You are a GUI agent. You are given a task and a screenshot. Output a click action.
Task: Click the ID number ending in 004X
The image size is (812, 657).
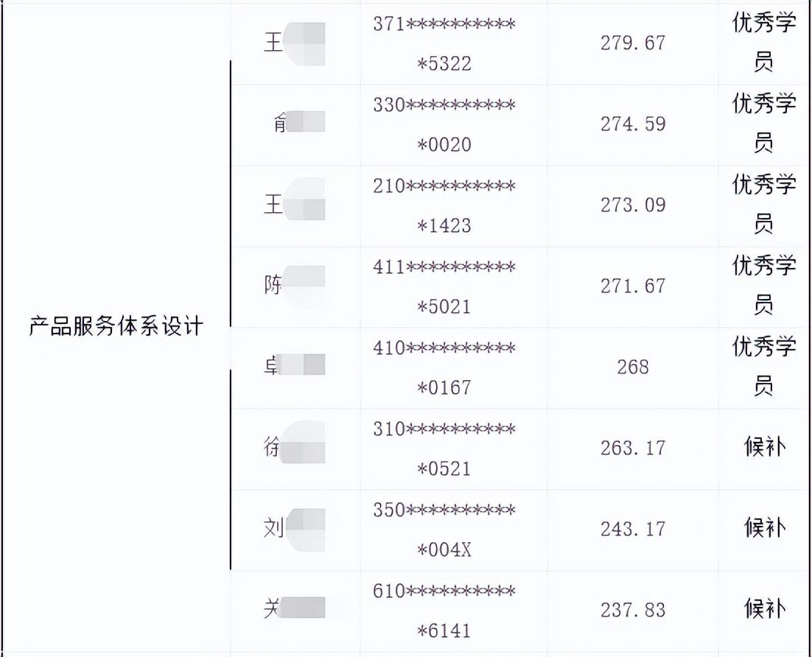(444, 530)
